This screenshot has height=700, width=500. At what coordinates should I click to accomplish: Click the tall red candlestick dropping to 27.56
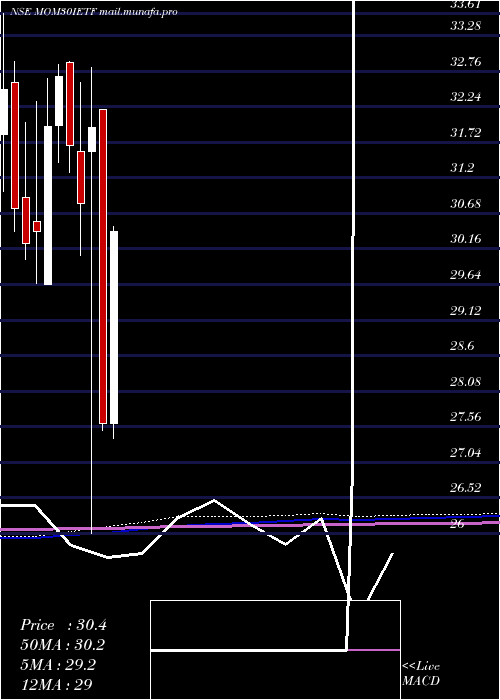103,266
